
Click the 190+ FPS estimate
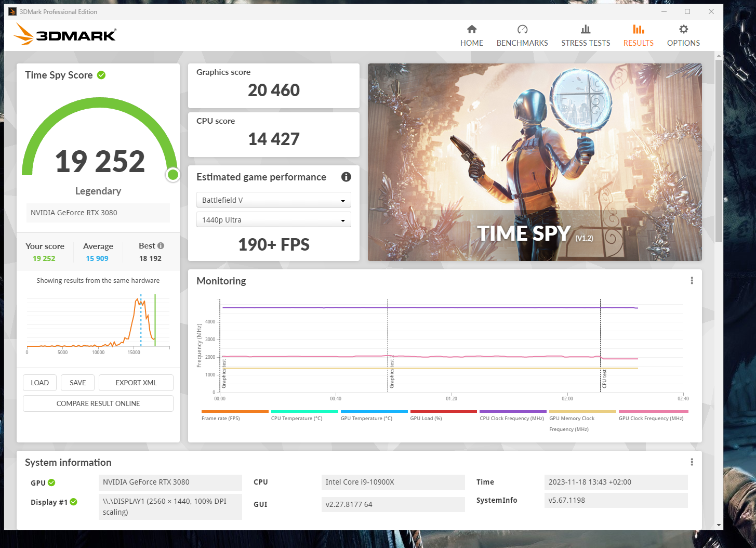point(274,245)
